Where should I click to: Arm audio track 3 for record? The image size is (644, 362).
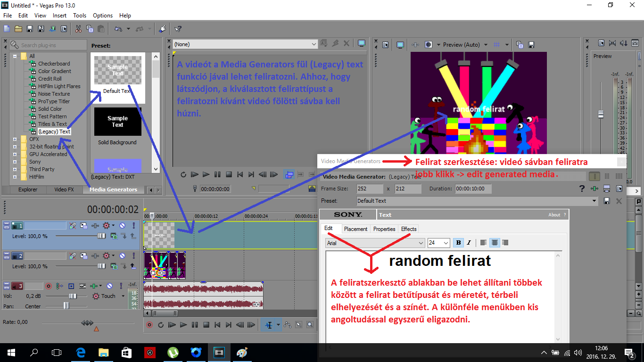pyautogui.click(x=48, y=286)
